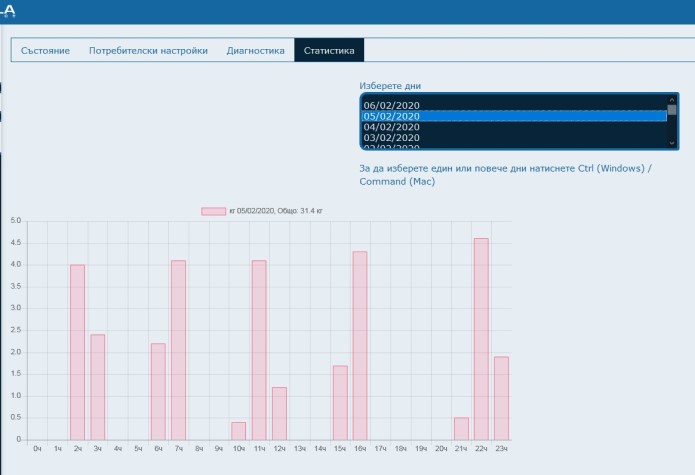Open the Диагностика tab
Viewport: 695px width, 475px height.
pos(255,50)
